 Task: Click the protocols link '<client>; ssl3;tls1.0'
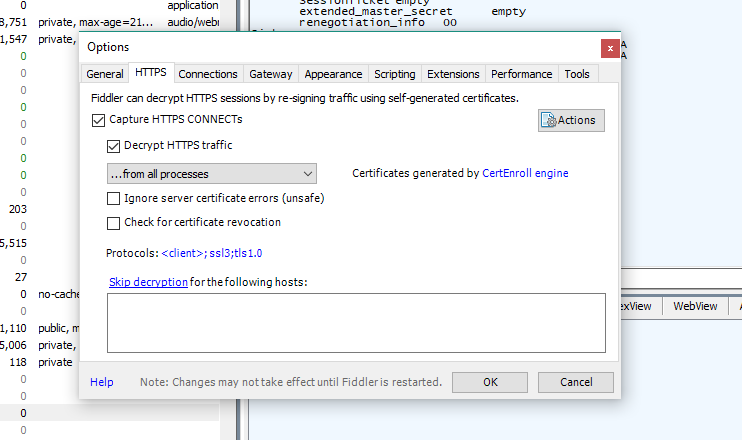(212, 253)
